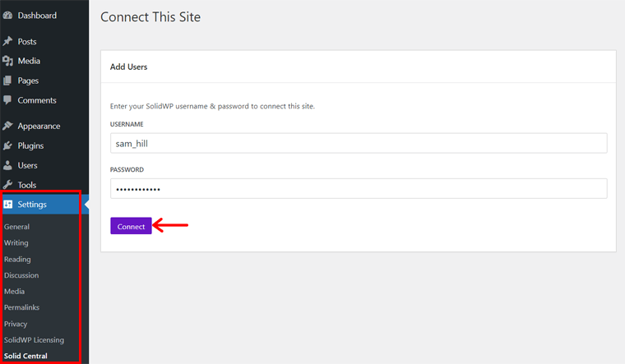Viewport: 625px width, 364px height.
Task: Click the purple Connect button
Action: tap(131, 226)
